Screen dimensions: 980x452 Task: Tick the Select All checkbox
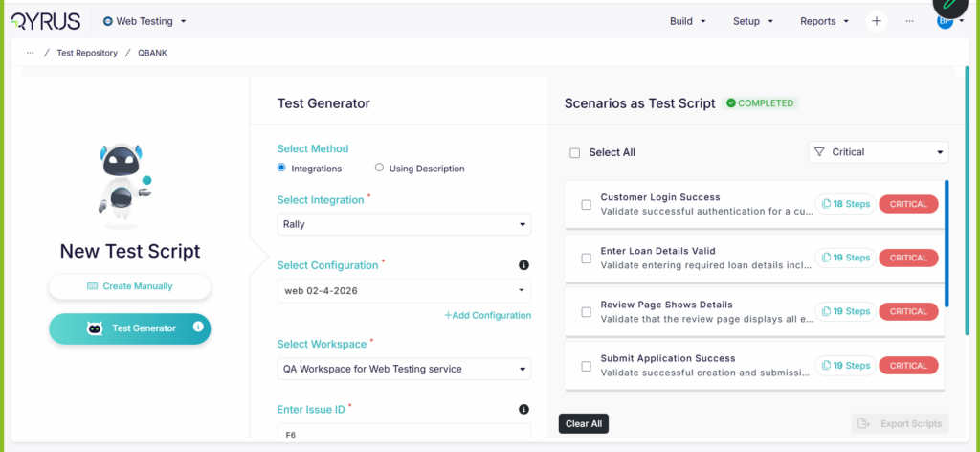tap(574, 153)
